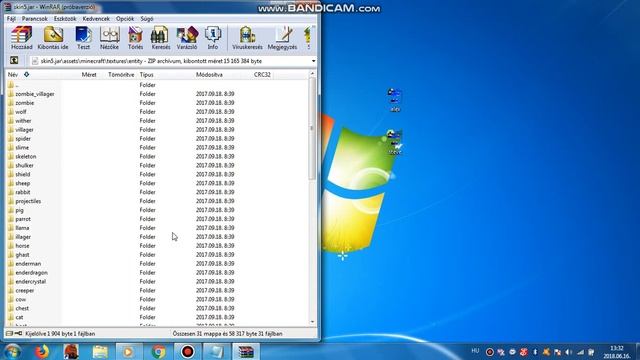Open the Eszközök menu
The image size is (640, 360).
pyautogui.click(x=65, y=19)
